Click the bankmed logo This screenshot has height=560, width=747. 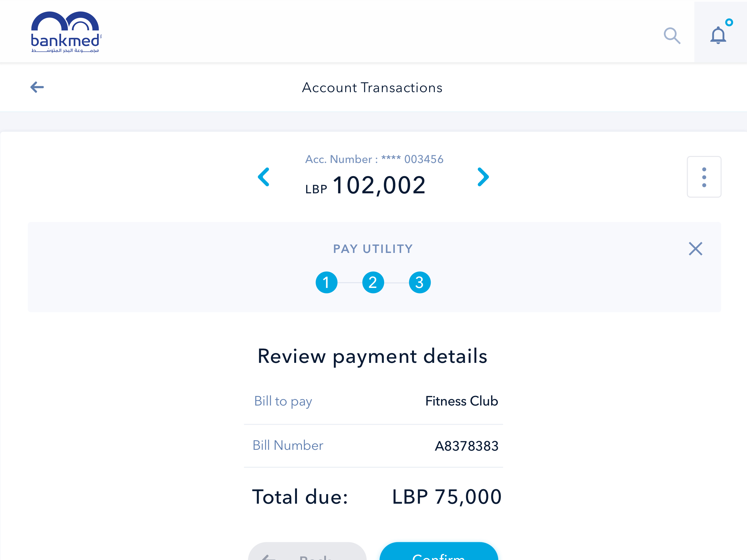(x=66, y=32)
